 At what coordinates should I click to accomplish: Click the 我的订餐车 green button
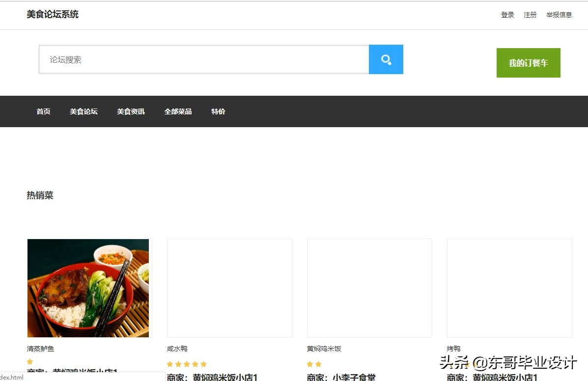coord(528,62)
